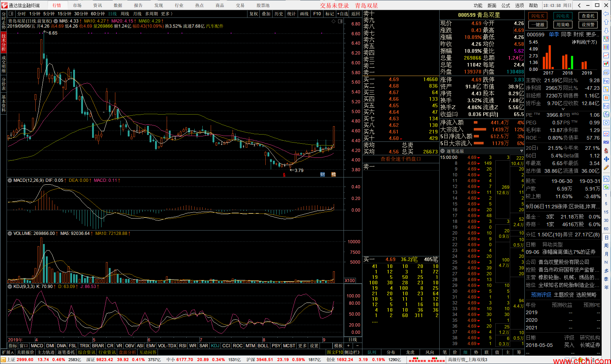
Task: Click the 闪电买 quick buy button
Action: (538, 16)
